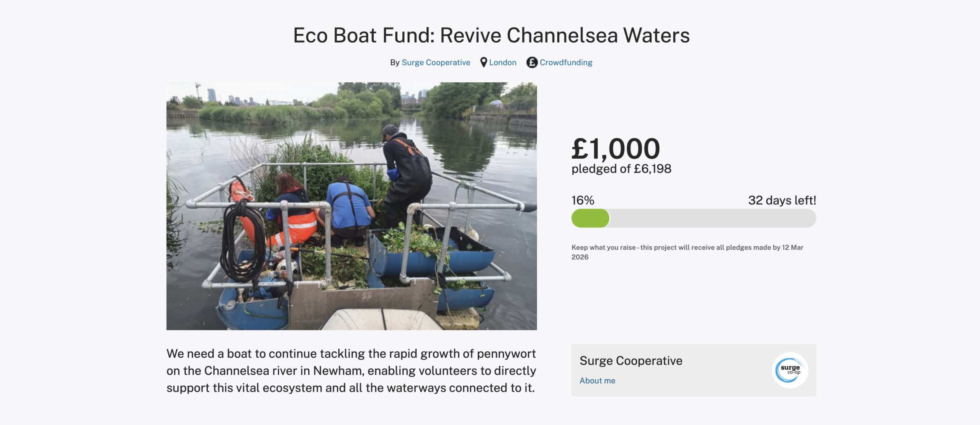Open the eco boat project photo
980x425 pixels.
tap(351, 206)
